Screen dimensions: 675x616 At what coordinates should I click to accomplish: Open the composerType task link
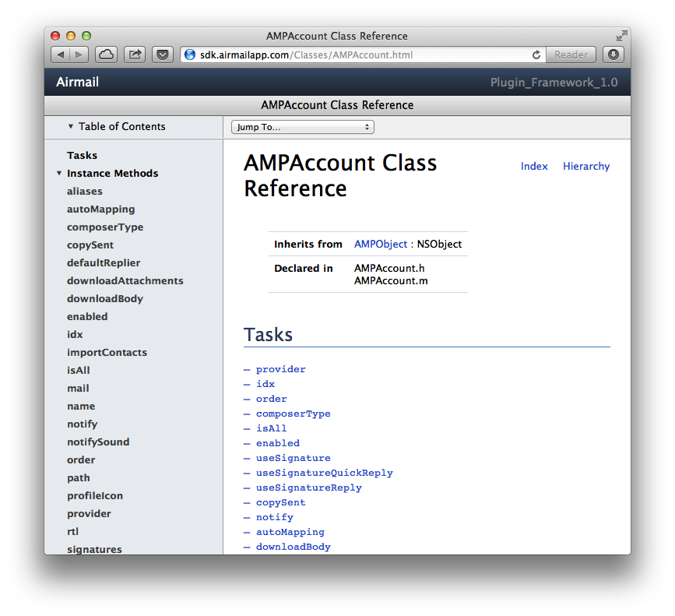tap(294, 414)
